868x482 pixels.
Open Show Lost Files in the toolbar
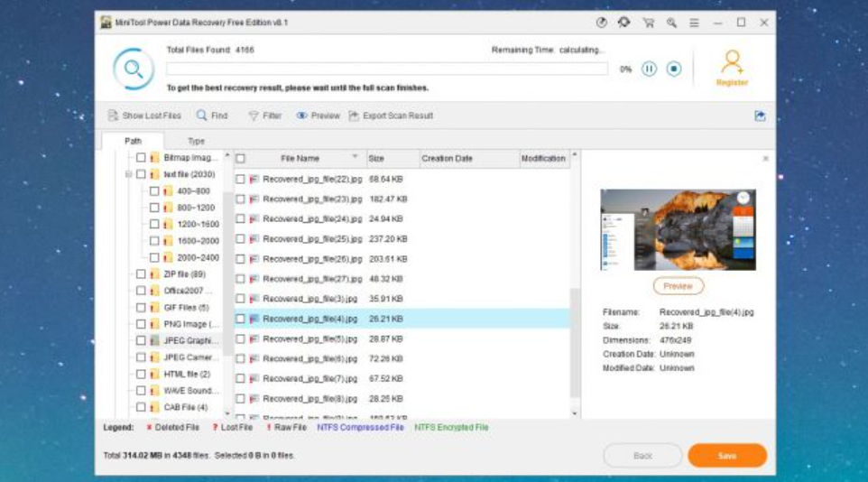coord(144,116)
